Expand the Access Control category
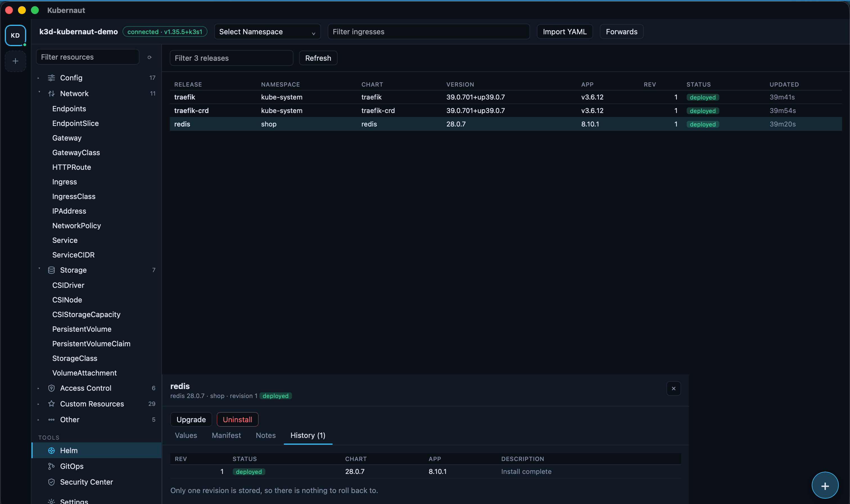This screenshot has width=850, height=504. pyautogui.click(x=39, y=388)
